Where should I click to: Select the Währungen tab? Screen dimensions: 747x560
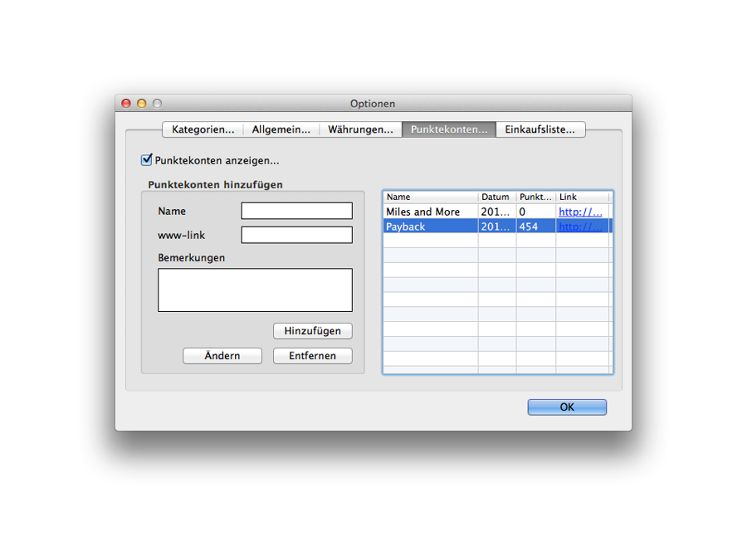(x=360, y=129)
